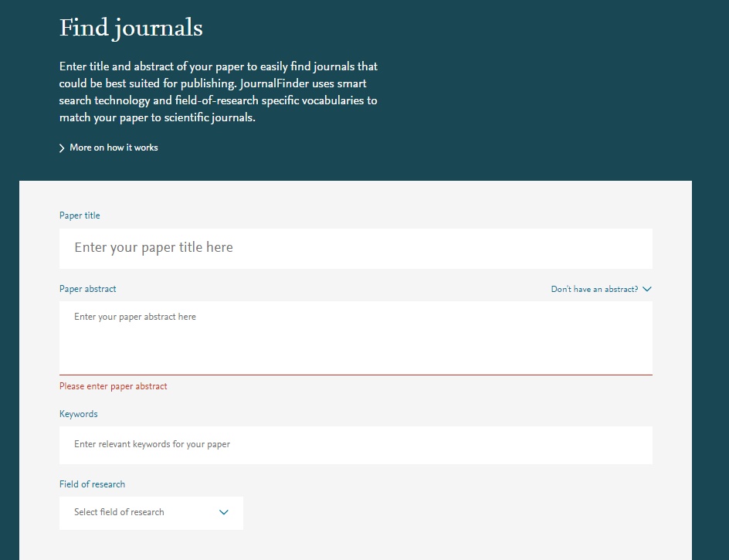This screenshot has height=560, width=729.
Task: Click the "Paper abstract" label
Action: 87,289
